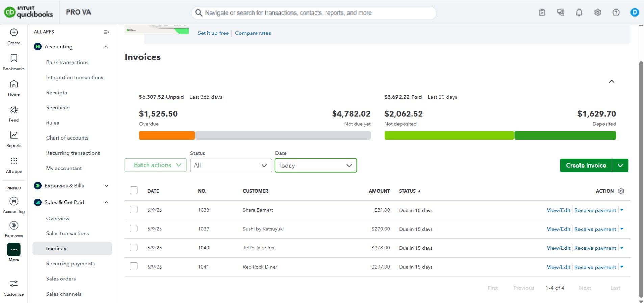This screenshot has width=644, height=304.
Task: Click the help question mark icon
Action: coord(616,12)
